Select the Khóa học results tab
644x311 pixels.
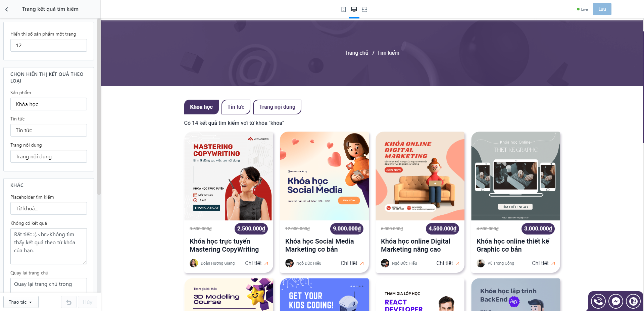coord(201,107)
